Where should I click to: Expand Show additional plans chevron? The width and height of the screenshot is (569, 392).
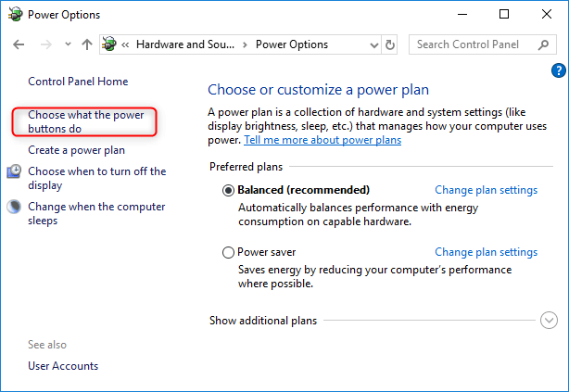[x=549, y=320]
